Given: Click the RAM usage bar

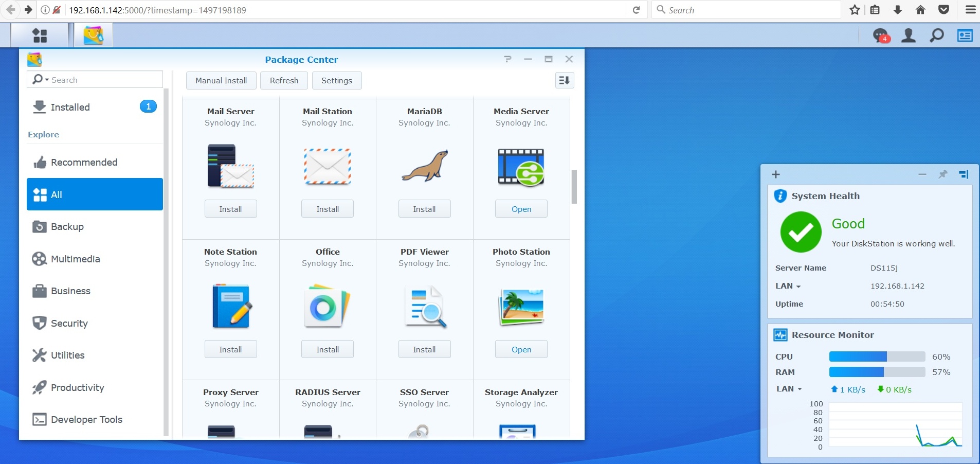Looking at the screenshot, I should click(x=877, y=372).
